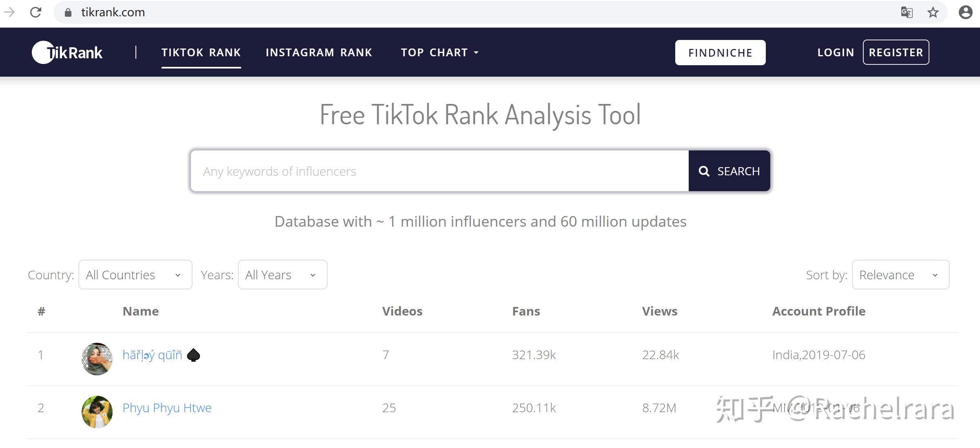Viewport: 980px width, 448px height.
Task: Focus the influencer keywords search field
Action: (x=440, y=171)
